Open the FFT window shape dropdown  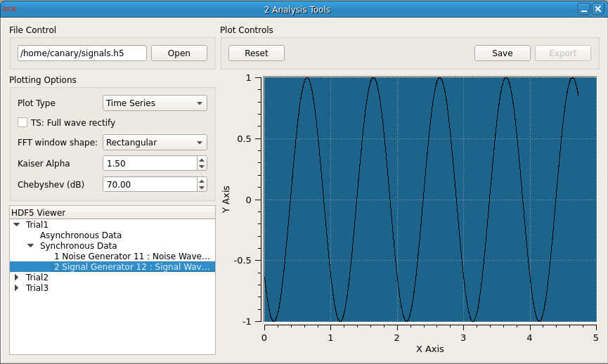click(155, 142)
